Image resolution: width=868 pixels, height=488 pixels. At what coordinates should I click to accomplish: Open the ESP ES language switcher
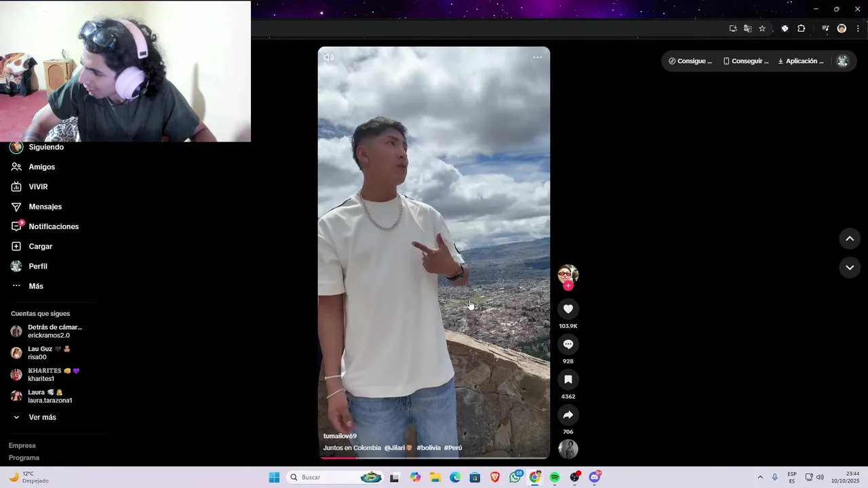792,477
